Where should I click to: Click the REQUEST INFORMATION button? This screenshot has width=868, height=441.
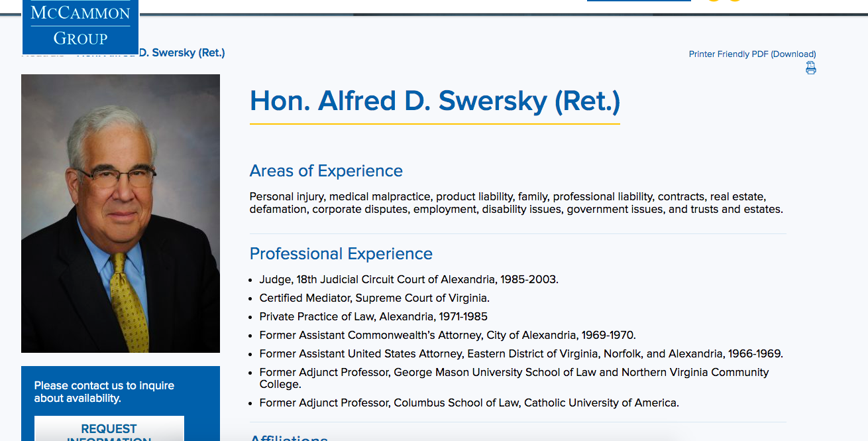point(109,429)
